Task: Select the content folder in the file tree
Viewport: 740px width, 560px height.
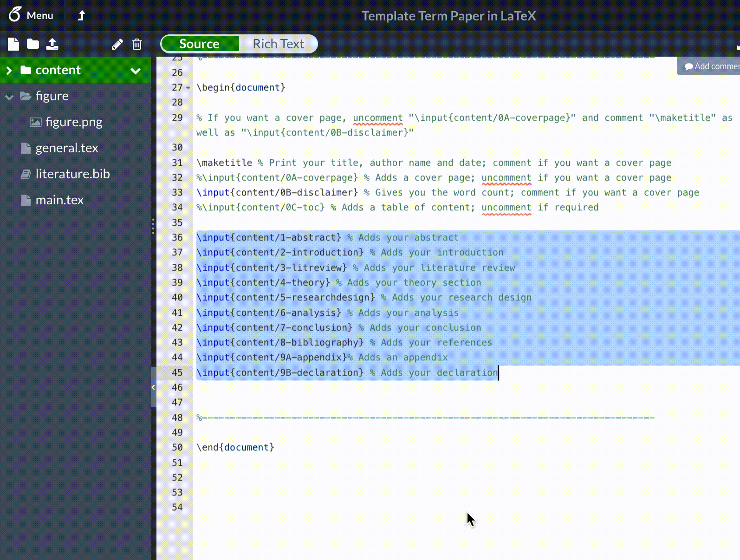Action: [75, 70]
